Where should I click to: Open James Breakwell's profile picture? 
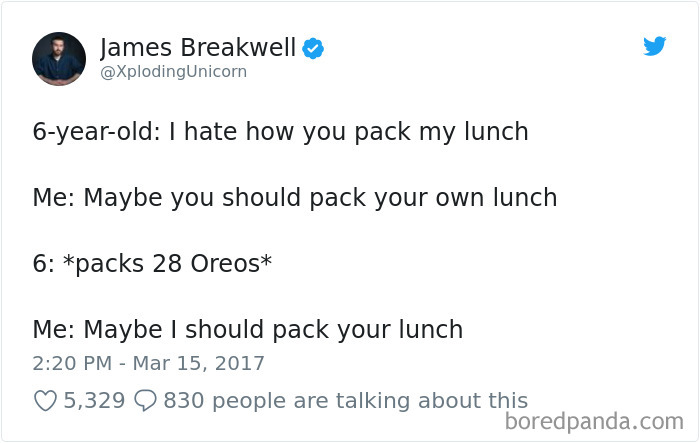[59, 58]
